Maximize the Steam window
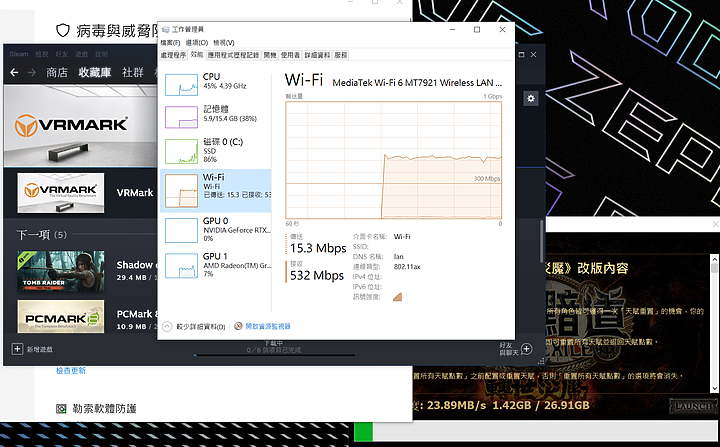This screenshot has height=447, width=720. (521, 55)
